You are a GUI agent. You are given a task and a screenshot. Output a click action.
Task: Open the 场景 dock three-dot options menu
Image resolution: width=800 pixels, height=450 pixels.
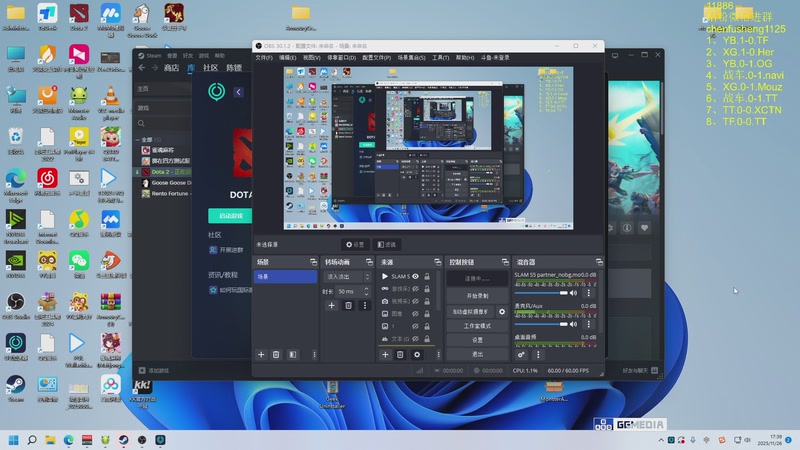click(x=314, y=355)
